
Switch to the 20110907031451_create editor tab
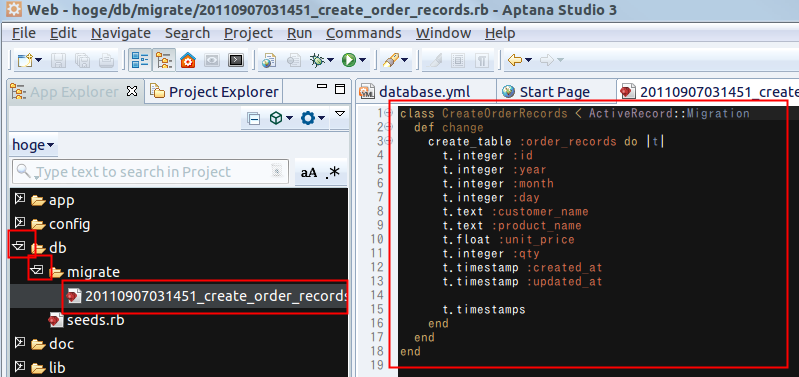click(x=708, y=92)
